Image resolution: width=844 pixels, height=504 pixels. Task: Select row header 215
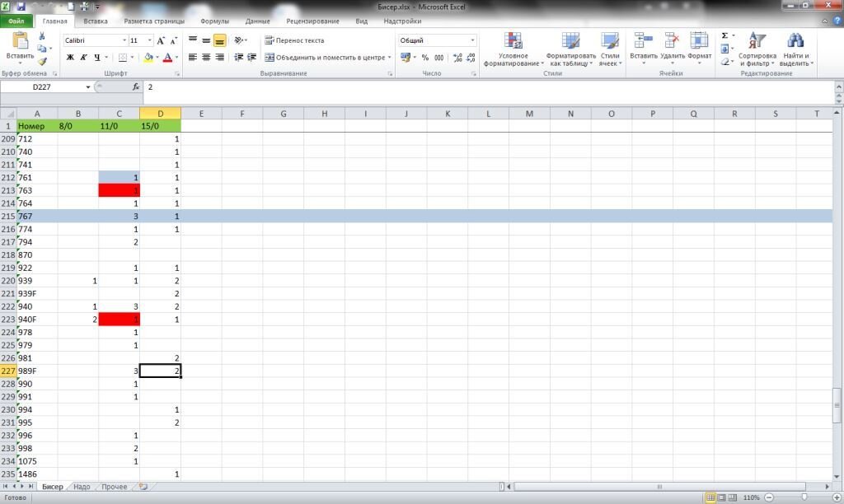click(x=8, y=217)
